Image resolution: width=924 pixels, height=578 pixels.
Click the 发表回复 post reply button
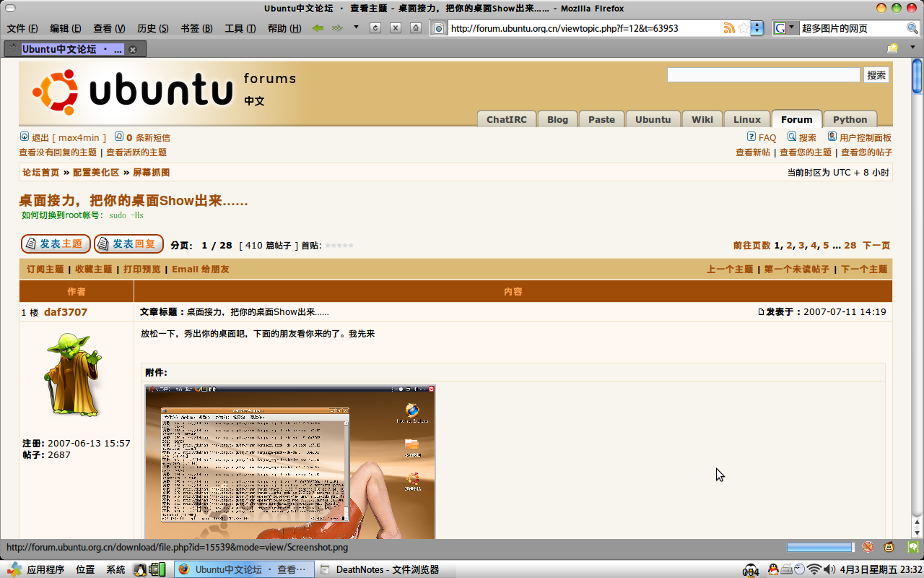click(128, 244)
